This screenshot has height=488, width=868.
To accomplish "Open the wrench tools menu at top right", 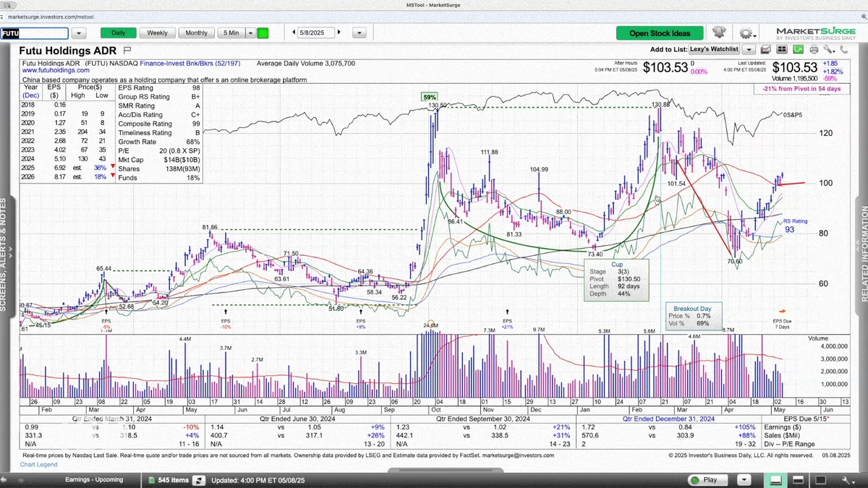I will tap(828, 49).
